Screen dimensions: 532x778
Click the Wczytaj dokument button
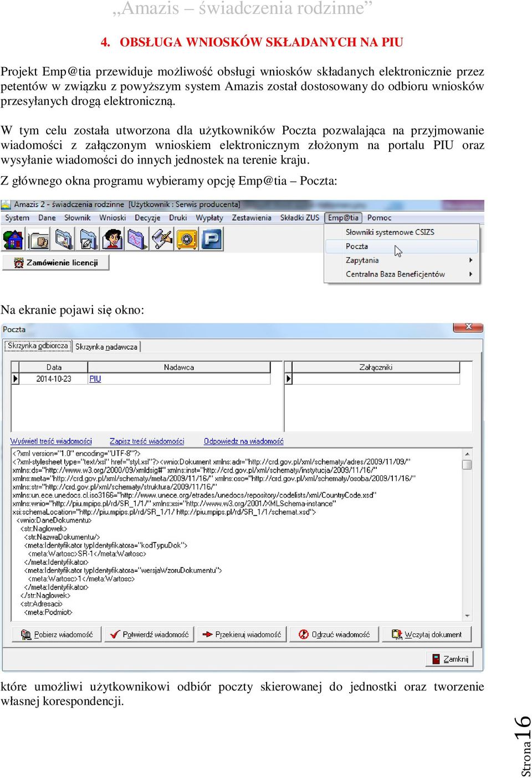coord(427,634)
